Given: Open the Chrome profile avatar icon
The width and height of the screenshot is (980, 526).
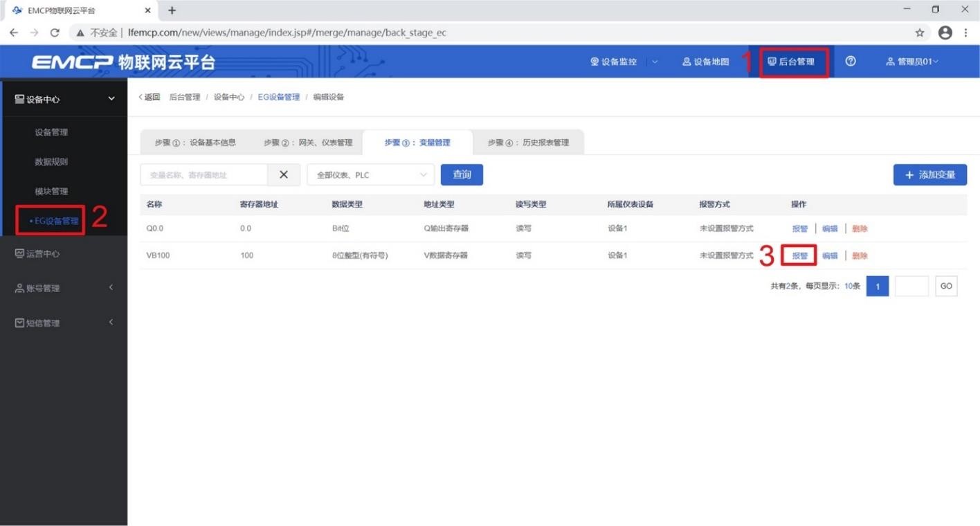Looking at the screenshot, I should 945,33.
